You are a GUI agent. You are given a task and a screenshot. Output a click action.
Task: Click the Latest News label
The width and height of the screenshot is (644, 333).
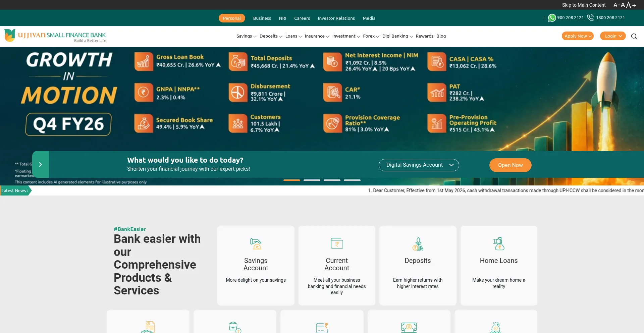coord(15,190)
